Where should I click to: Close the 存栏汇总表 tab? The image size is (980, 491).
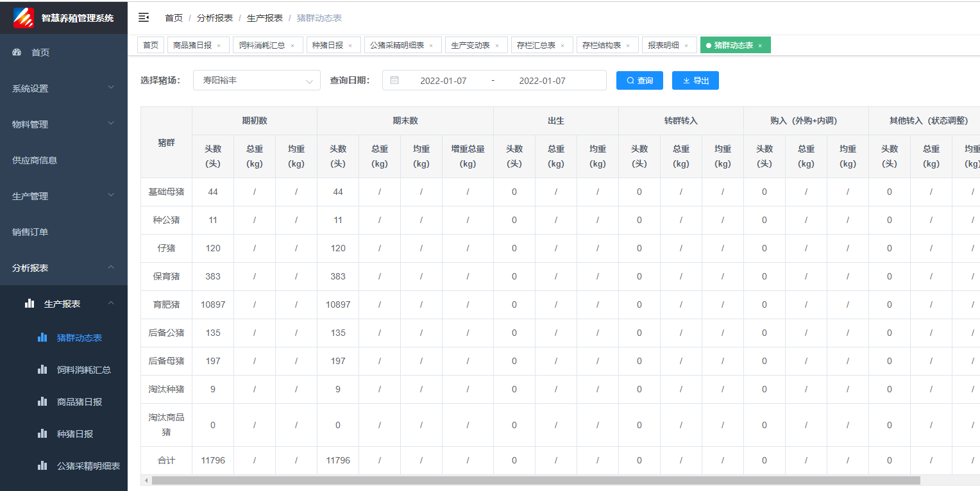(562, 46)
